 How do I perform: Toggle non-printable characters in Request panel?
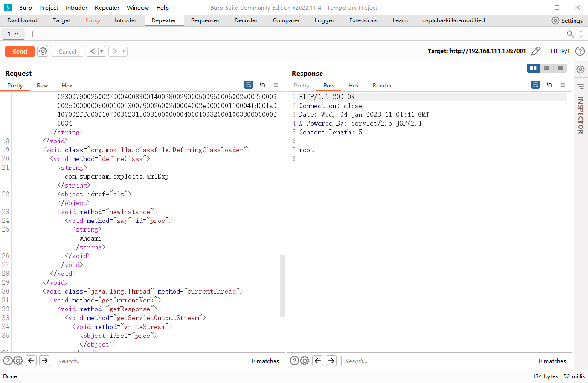pos(262,85)
